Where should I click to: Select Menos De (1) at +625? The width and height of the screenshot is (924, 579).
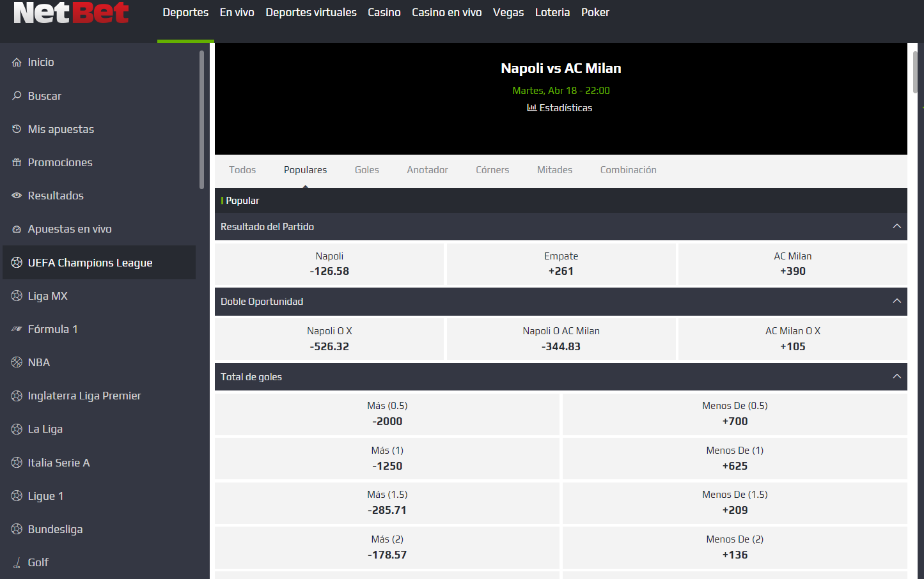[x=735, y=458]
